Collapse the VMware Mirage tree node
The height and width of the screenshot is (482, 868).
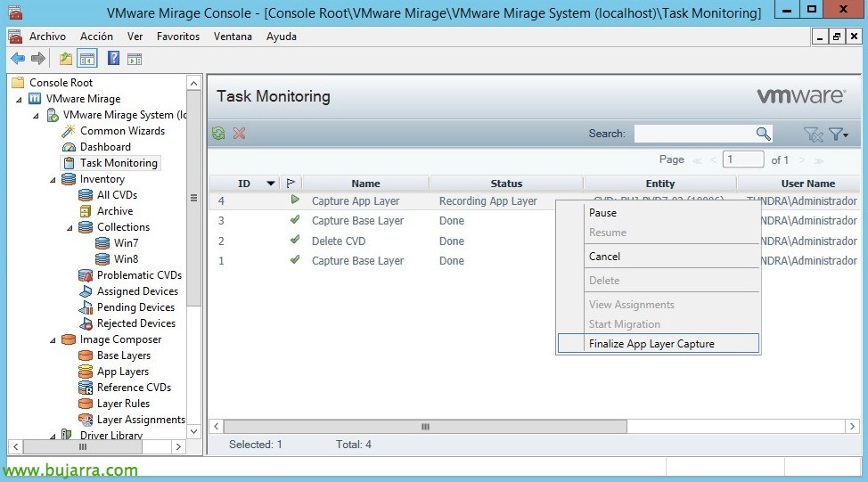point(20,100)
